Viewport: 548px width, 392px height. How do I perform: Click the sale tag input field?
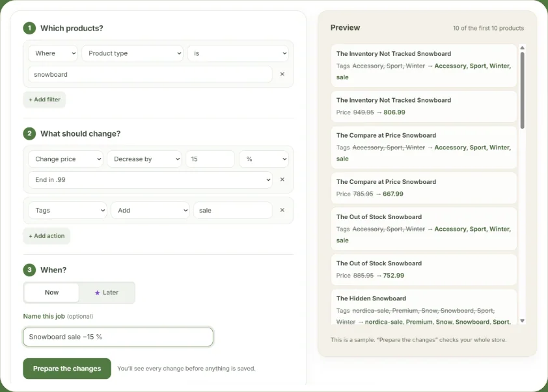(x=233, y=211)
